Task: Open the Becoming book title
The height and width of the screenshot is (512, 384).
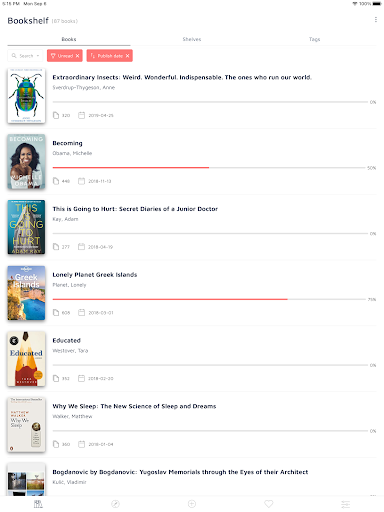Action: [x=67, y=143]
